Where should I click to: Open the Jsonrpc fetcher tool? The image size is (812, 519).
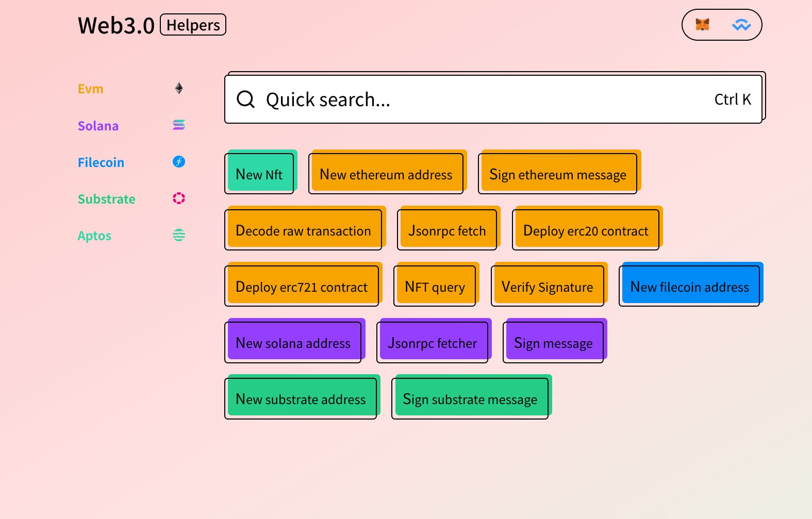pyautogui.click(x=433, y=343)
